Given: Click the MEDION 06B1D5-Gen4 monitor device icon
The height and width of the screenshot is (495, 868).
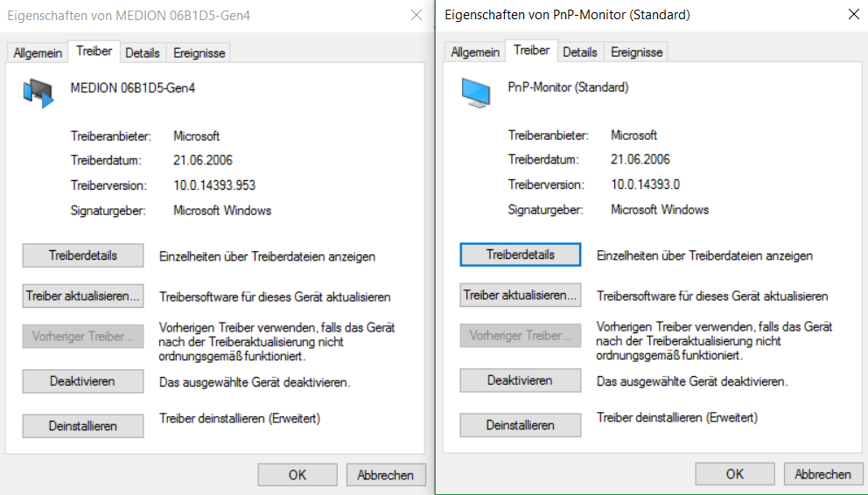Looking at the screenshot, I should [38, 92].
